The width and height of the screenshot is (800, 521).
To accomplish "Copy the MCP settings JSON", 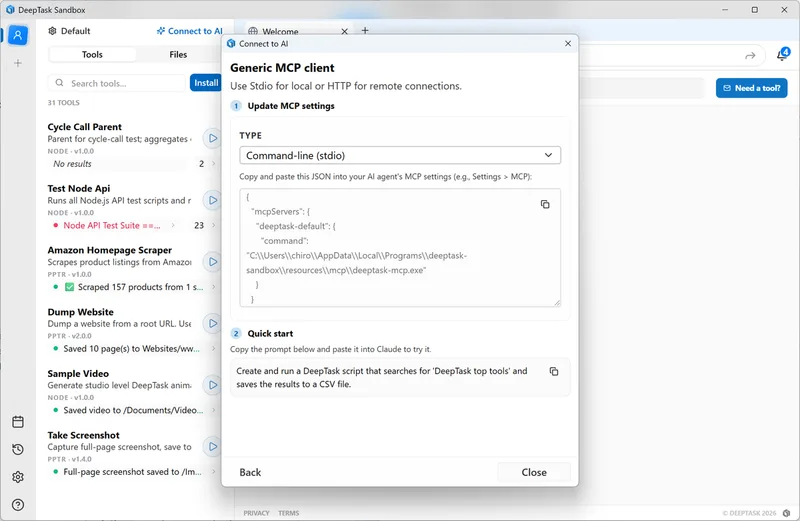I will (x=545, y=204).
